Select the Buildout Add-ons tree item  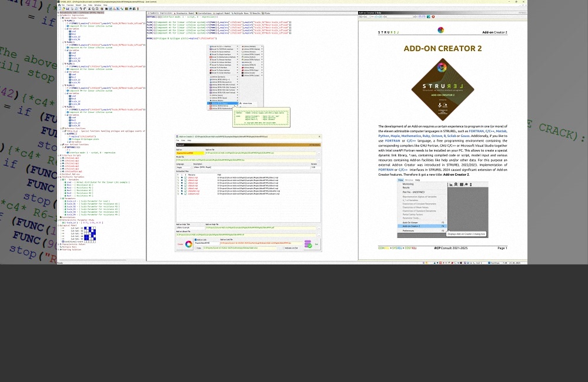click(x=71, y=175)
